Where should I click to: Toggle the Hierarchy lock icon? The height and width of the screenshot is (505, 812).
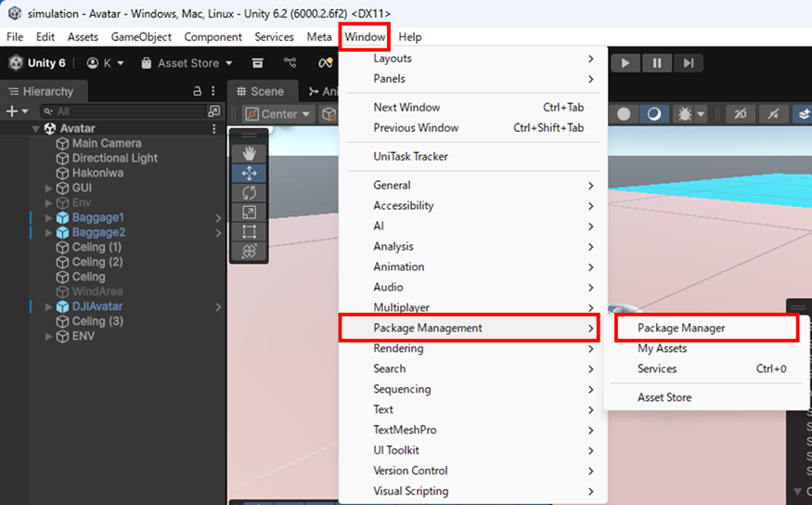(197, 91)
